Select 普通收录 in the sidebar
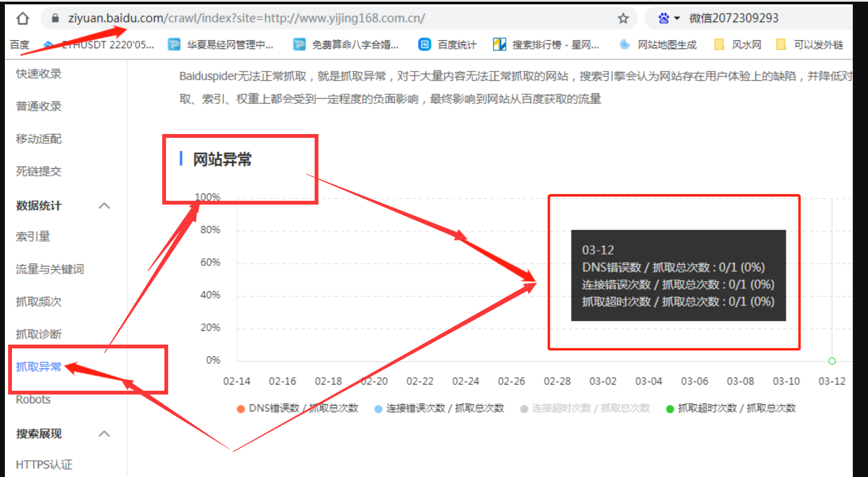 pyautogui.click(x=39, y=106)
